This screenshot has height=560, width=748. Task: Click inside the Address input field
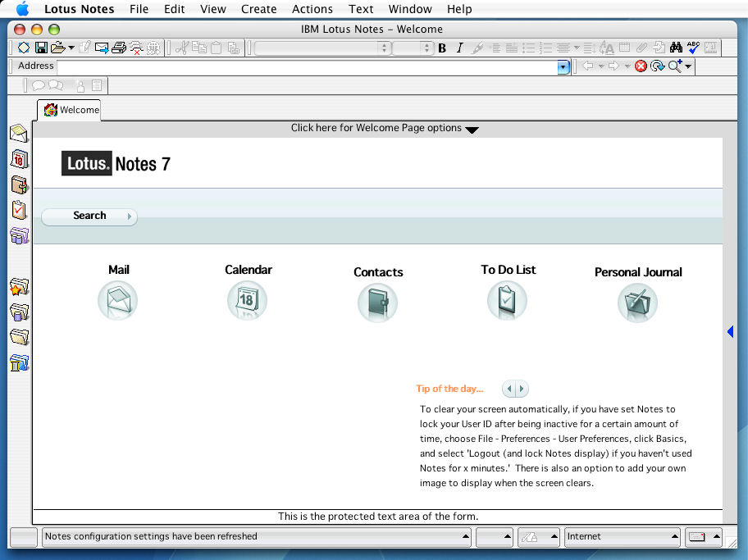click(x=308, y=66)
